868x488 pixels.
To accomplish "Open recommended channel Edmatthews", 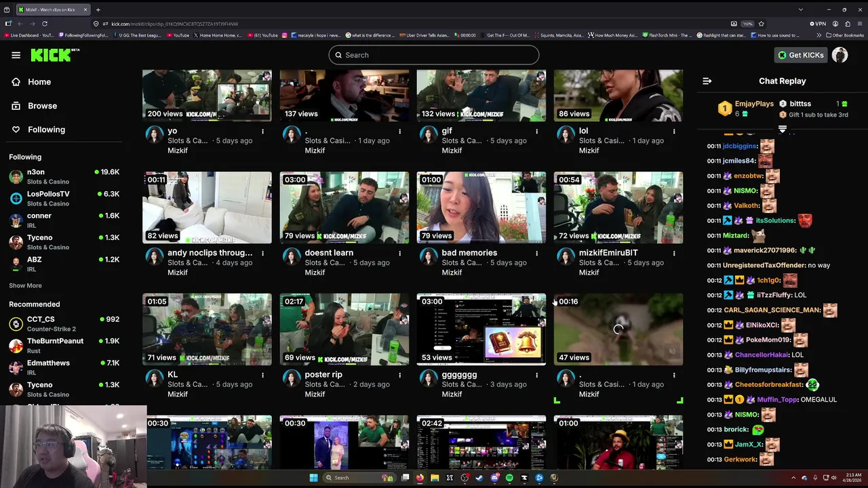I will [64, 367].
